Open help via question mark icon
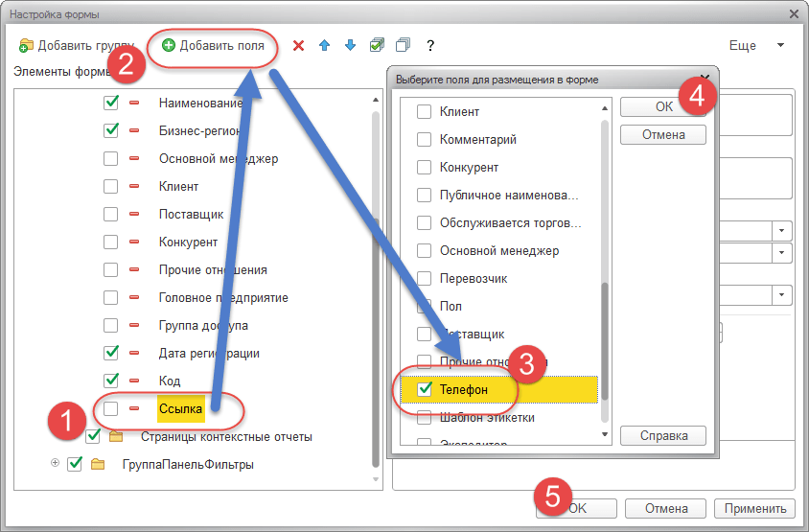 (430, 46)
